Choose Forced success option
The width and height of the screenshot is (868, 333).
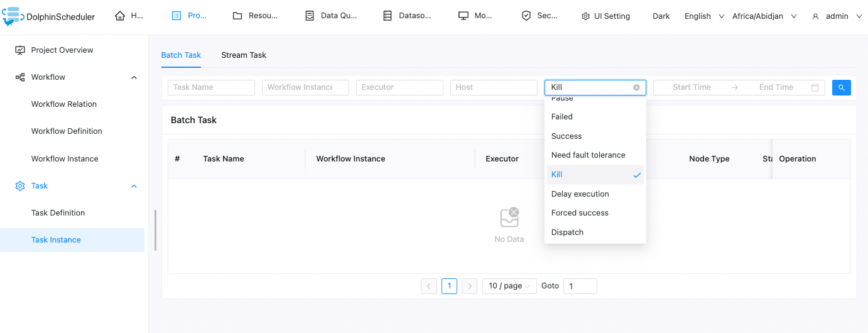click(595, 213)
